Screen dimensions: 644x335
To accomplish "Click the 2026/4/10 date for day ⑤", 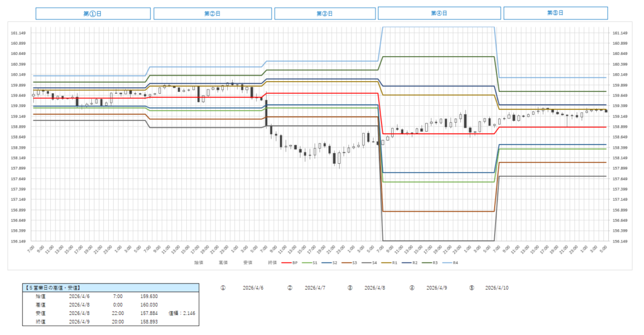I will 498,287.
